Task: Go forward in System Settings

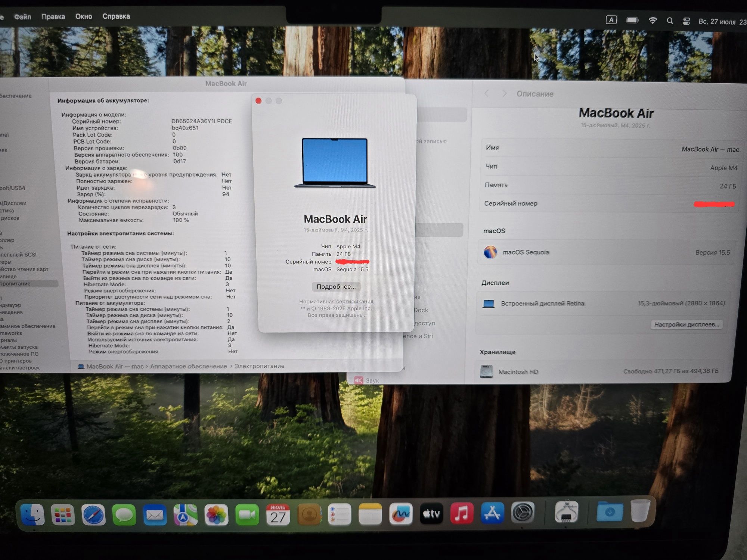Action: tap(504, 93)
